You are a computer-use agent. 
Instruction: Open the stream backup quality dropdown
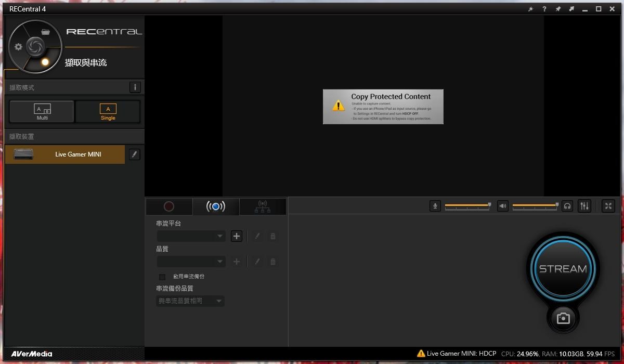190,301
